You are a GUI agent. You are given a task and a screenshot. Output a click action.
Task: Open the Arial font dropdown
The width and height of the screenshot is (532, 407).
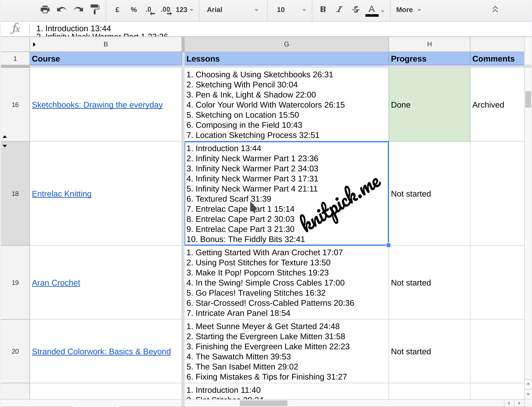point(232,10)
